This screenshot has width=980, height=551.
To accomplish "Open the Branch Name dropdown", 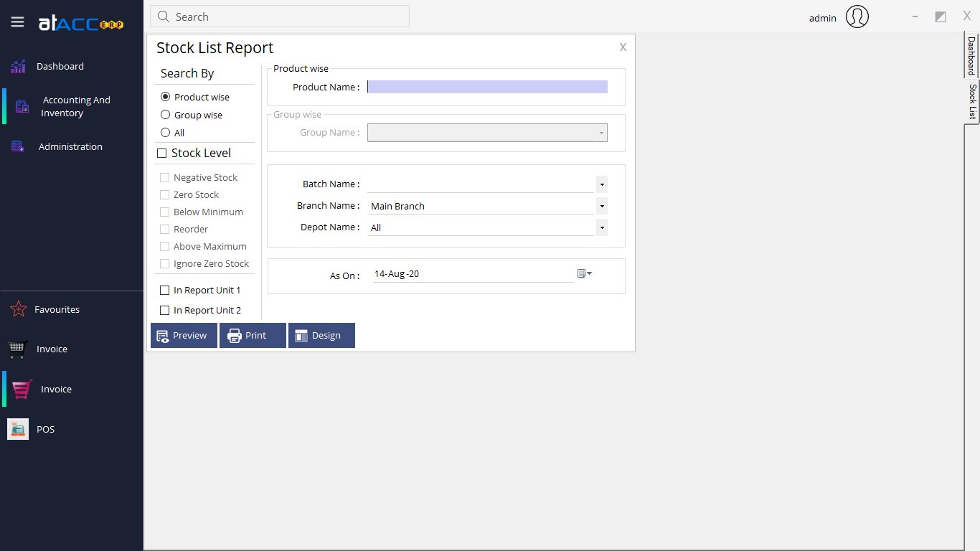I will [601, 206].
